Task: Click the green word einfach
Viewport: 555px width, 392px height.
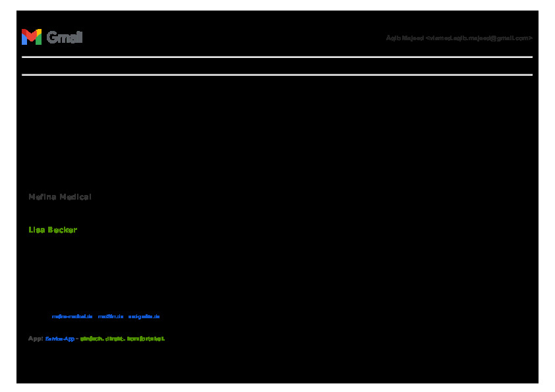Action: coord(91,339)
